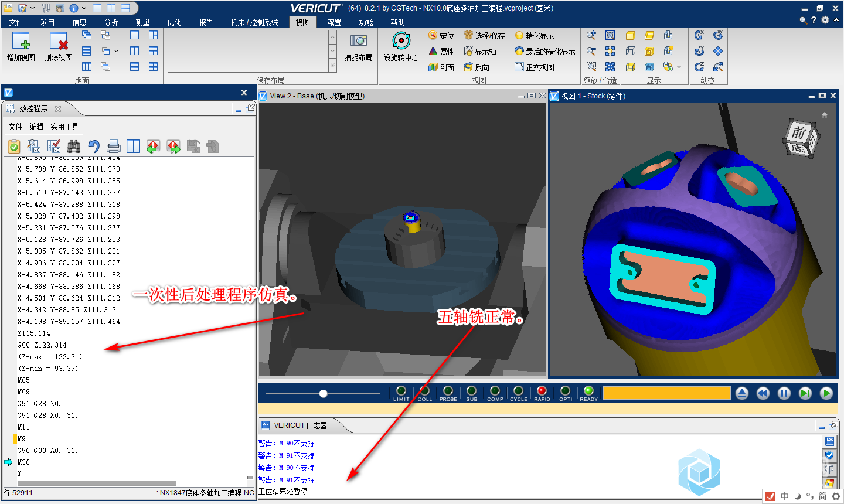Viewport: 844px width, 504px height.
Task: Open 编辑 menu in NC program panel
Action: (x=36, y=127)
